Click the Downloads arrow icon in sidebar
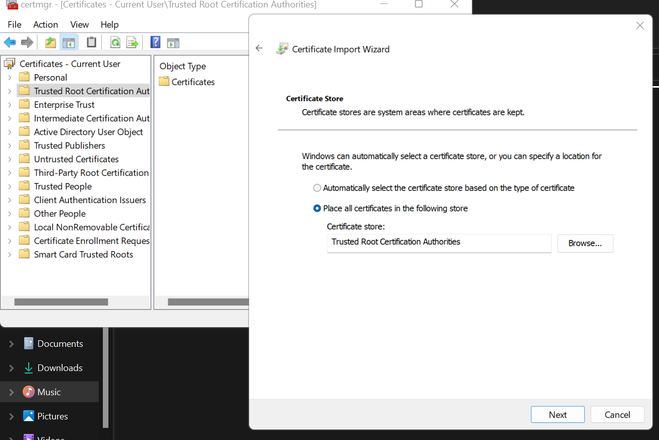This screenshot has height=440, width=659. [28, 368]
